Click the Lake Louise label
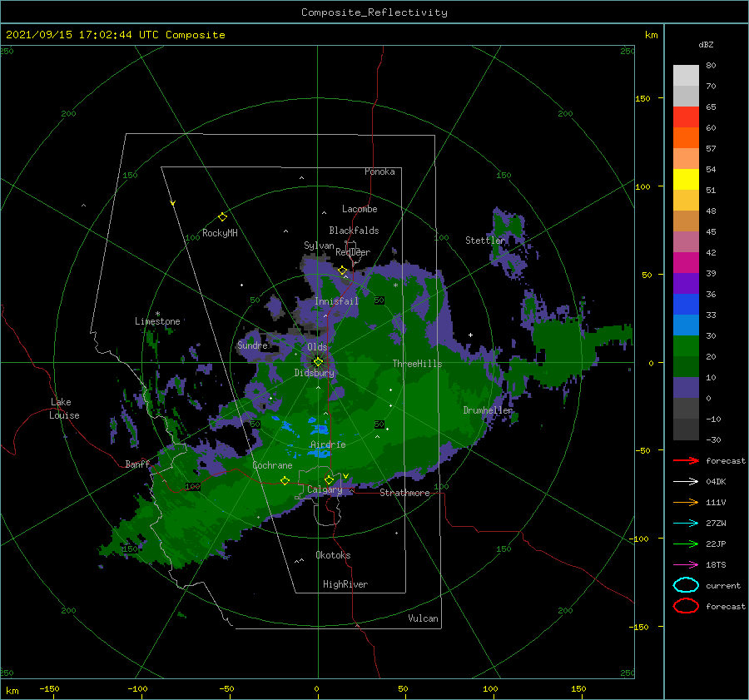The height and width of the screenshot is (700, 749). point(64,409)
